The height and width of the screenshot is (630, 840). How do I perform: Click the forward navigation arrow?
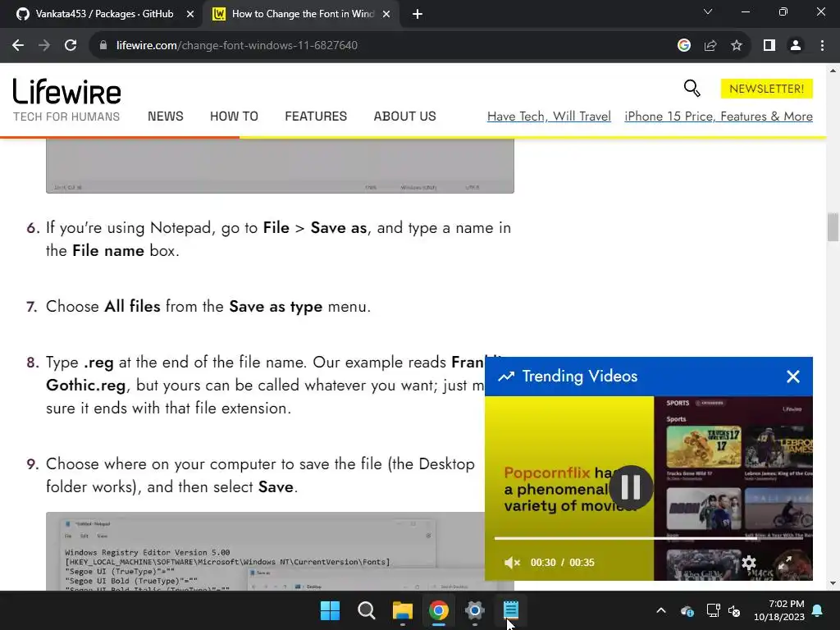click(44, 46)
